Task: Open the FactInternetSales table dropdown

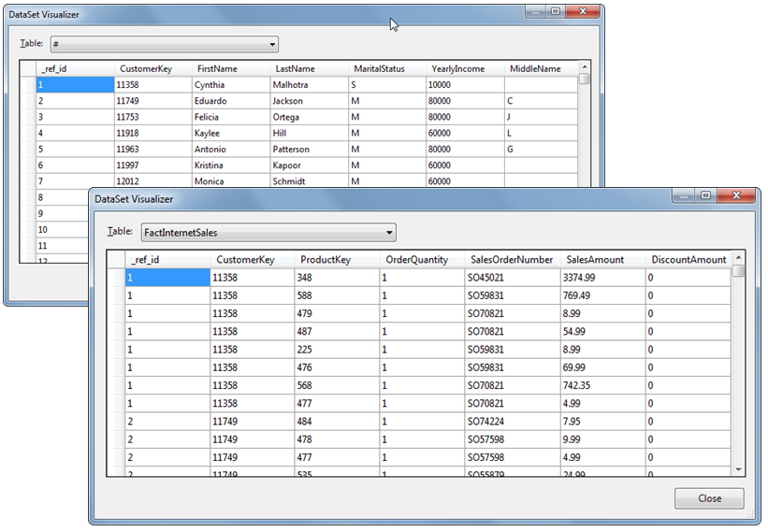Action: tap(268, 233)
